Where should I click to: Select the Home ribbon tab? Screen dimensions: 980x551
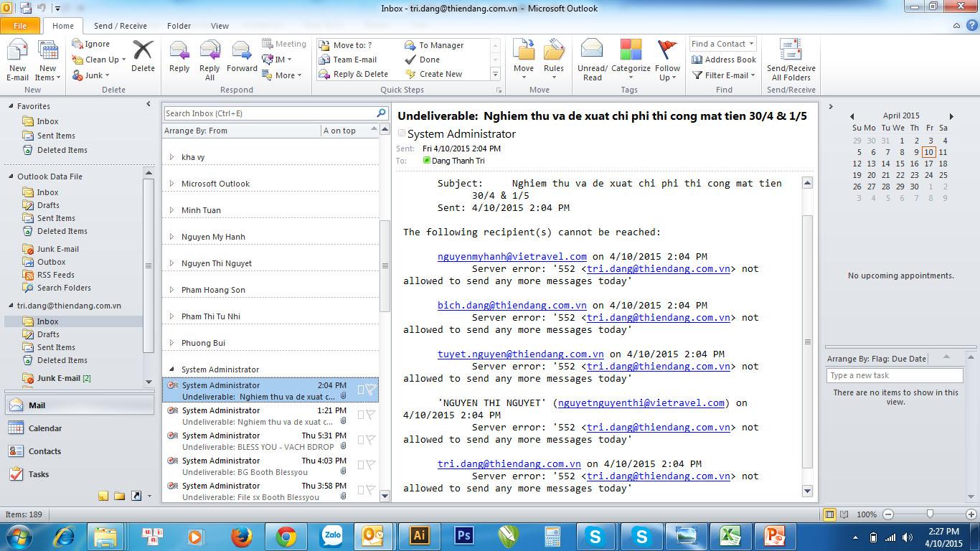tap(63, 26)
